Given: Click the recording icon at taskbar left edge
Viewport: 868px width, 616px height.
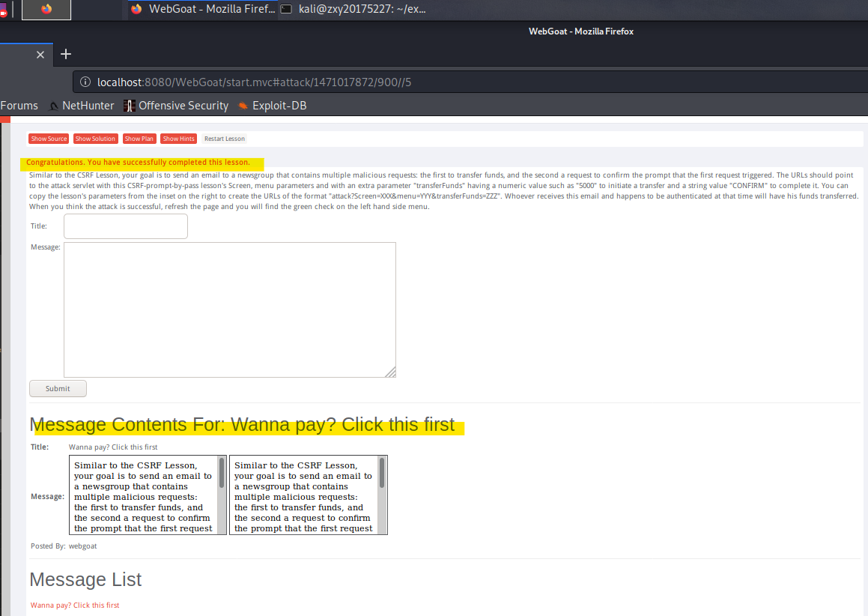Looking at the screenshot, I should pos(3,11).
